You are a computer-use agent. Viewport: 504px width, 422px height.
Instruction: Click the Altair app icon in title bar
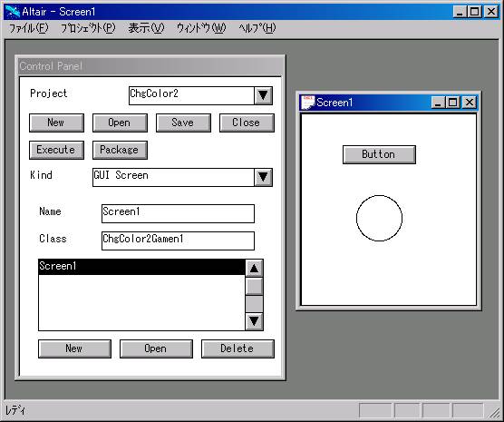pyautogui.click(x=13, y=12)
